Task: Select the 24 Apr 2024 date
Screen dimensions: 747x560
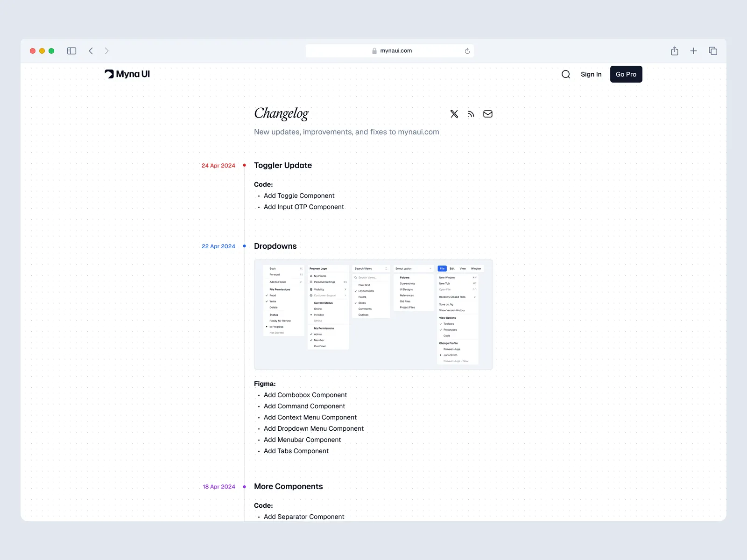Action: click(x=218, y=166)
